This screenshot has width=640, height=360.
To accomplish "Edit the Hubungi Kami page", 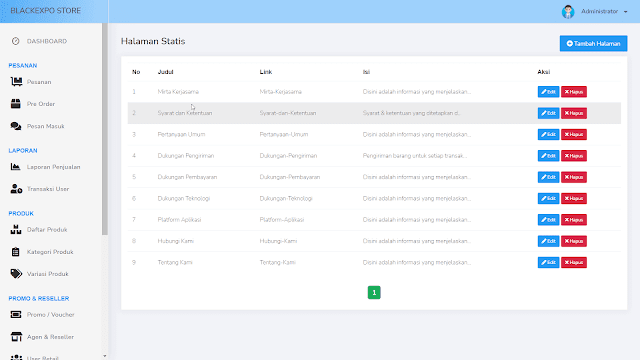I will 548,241.
